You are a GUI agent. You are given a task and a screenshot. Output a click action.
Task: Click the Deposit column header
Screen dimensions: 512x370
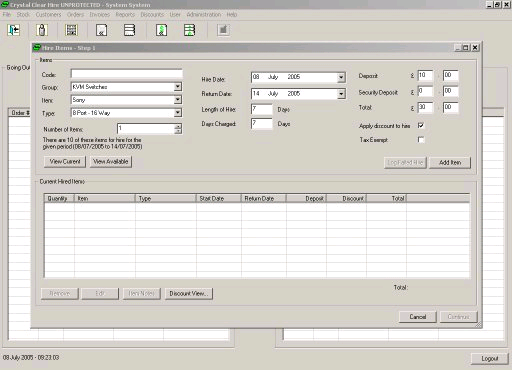(x=306, y=198)
